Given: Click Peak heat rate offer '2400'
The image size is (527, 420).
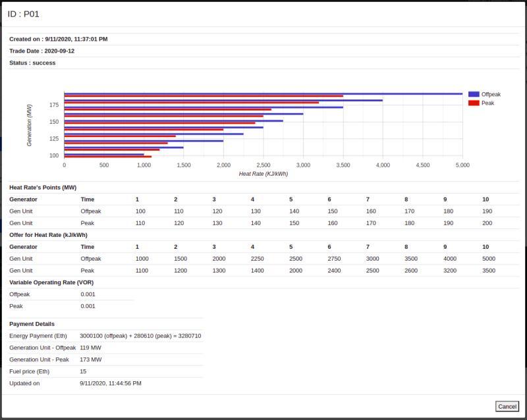Looking at the screenshot, I should (x=334, y=271).
